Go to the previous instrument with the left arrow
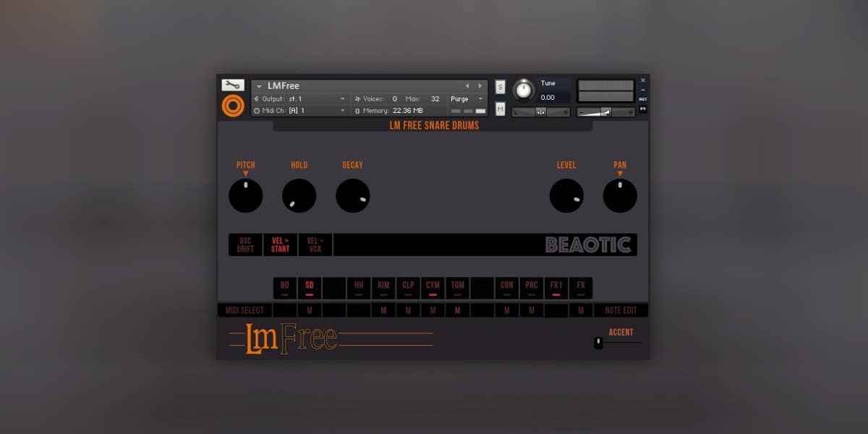Screen dimensions: 868x434 point(467,85)
